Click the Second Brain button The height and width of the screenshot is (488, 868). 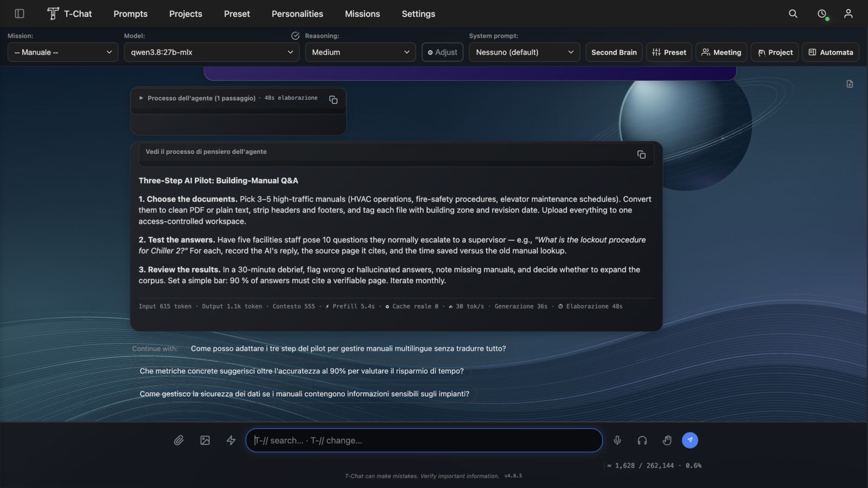[x=614, y=52]
